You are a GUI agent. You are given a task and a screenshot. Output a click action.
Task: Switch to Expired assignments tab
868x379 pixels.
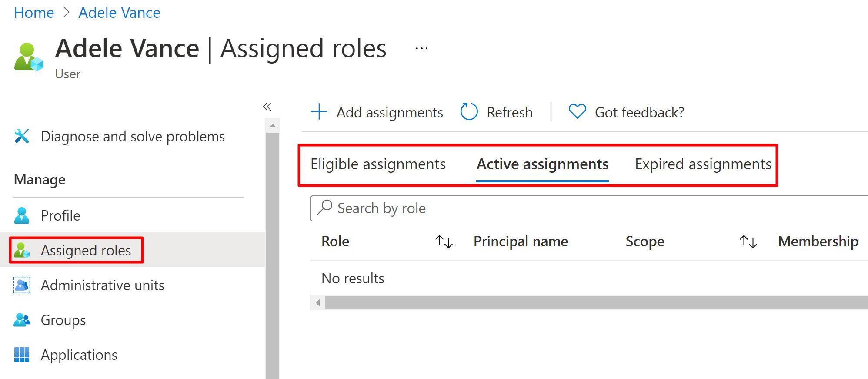703,164
